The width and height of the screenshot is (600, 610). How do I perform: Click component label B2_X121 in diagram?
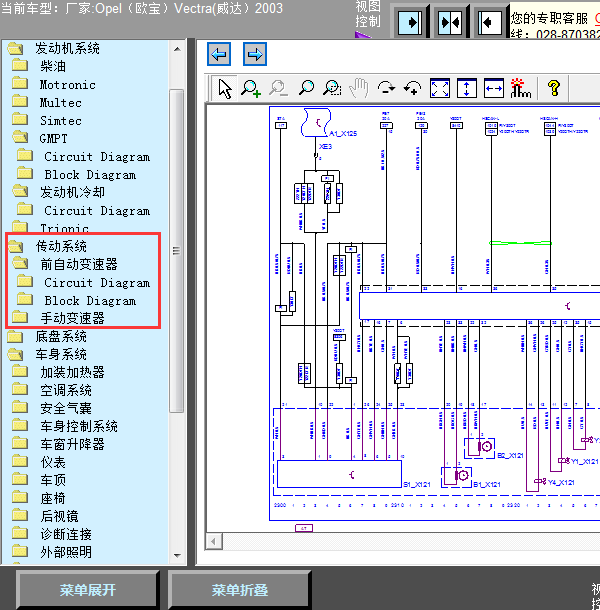511,455
